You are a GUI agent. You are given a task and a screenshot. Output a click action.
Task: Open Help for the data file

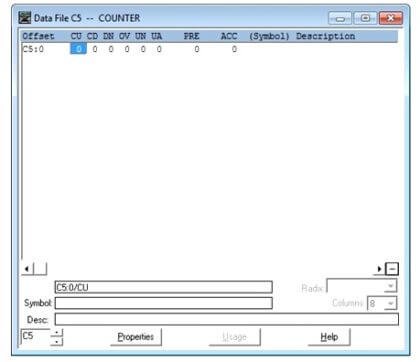329,337
